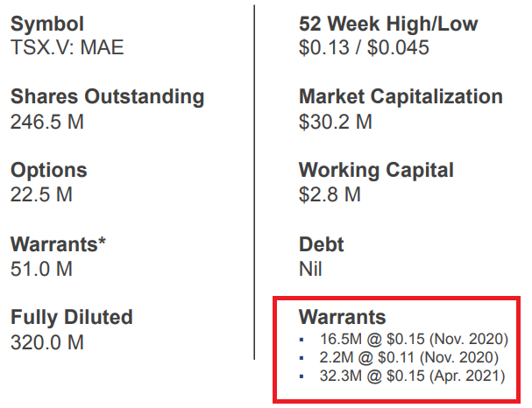532x408 pixels.
Task: Click the Options heading
Action: (x=49, y=171)
